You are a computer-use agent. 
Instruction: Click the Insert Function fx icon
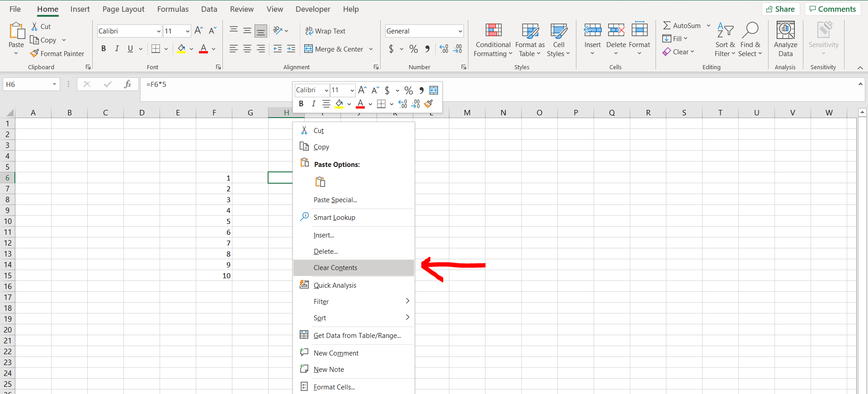(x=128, y=84)
